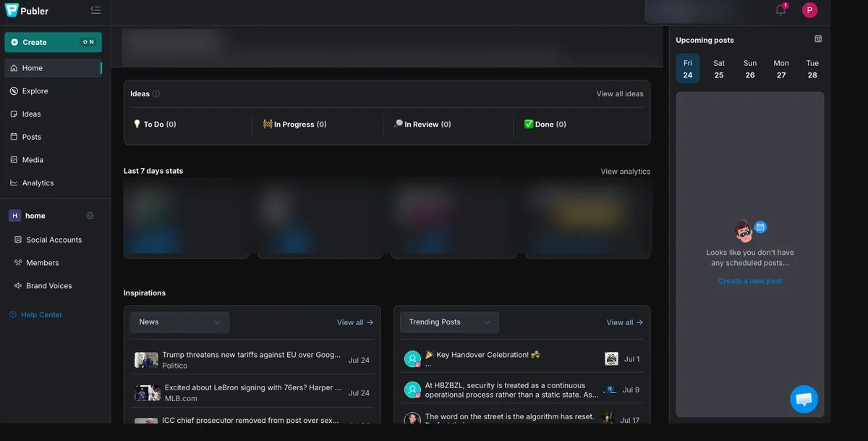
Task: Select Fri 24 in Upcoming posts
Action: (688, 69)
